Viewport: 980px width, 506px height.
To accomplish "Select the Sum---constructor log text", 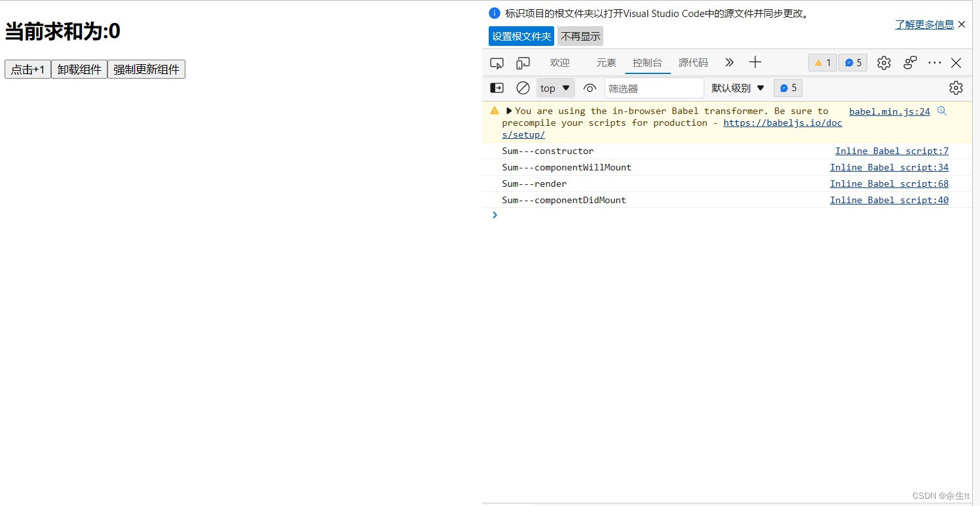I will click(x=548, y=151).
